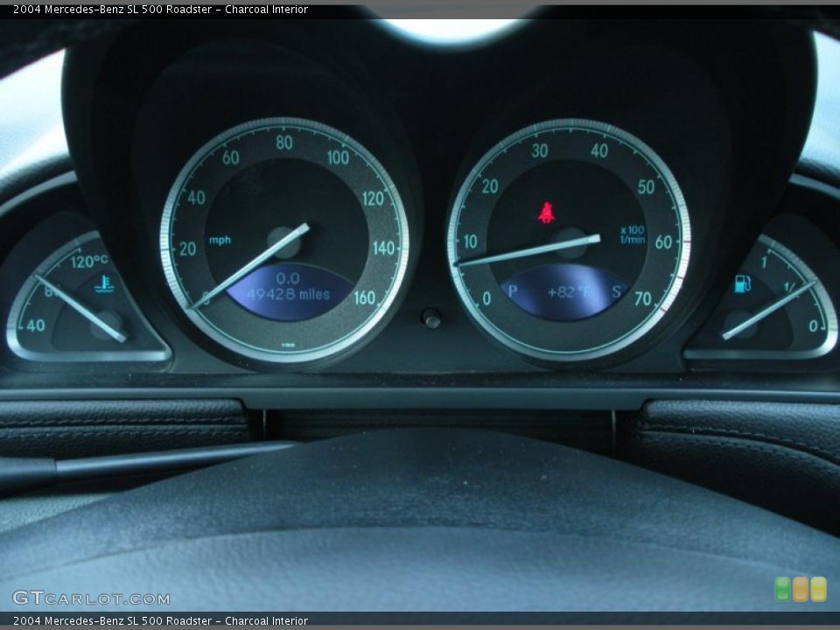840x630 pixels.
Task: Click the 50 mark on the tachometer
Action: click(x=646, y=187)
